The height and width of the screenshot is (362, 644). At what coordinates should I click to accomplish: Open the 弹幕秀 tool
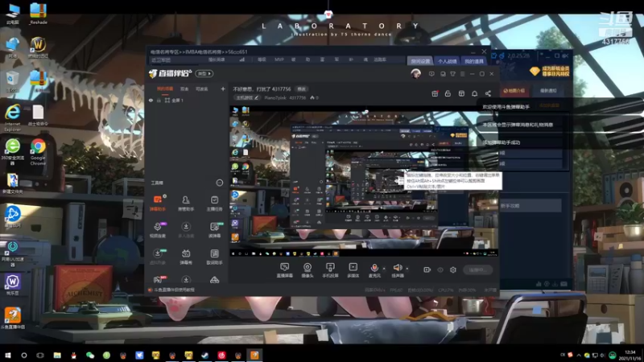(x=186, y=257)
